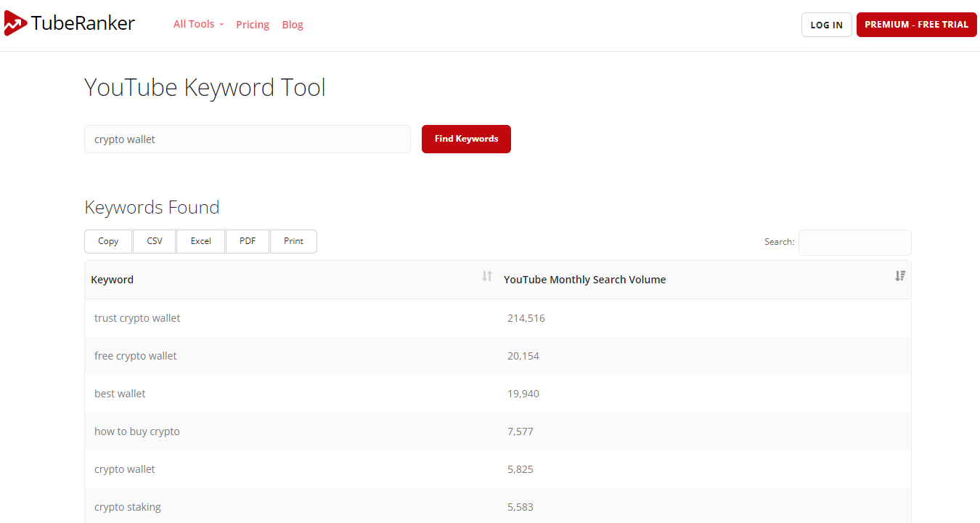Image resolution: width=980 pixels, height=523 pixels.
Task: Download keywords as PDF
Action: [x=248, y=241]
